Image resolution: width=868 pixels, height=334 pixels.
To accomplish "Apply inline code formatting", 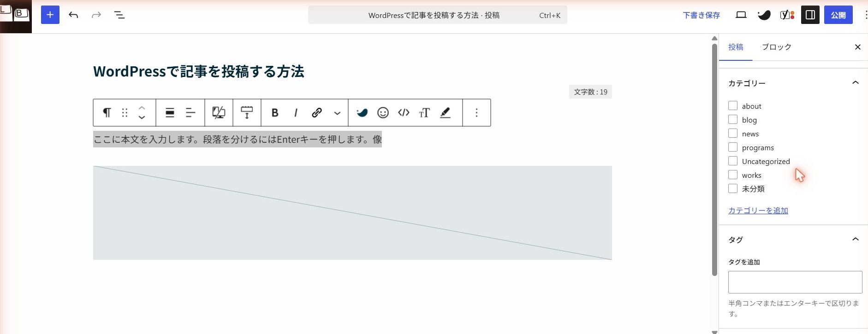I will [x=404, y=112].
